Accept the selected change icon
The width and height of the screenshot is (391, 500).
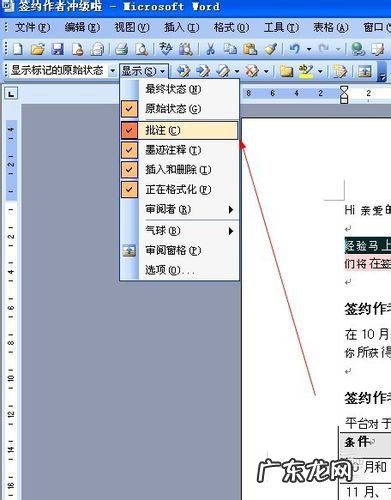tap(223, 71)
